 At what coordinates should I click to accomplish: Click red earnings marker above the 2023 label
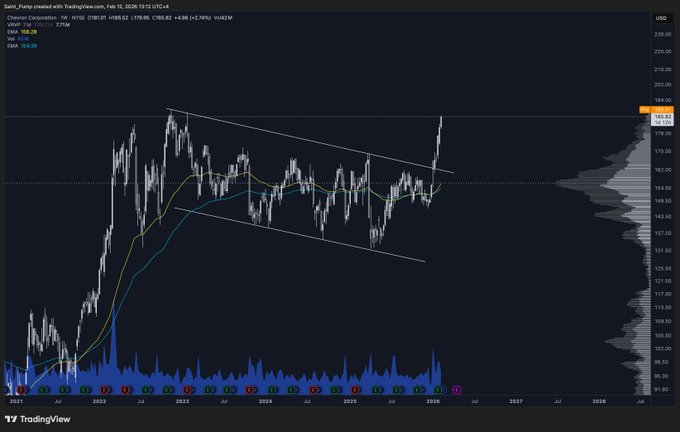coord(187,390)
